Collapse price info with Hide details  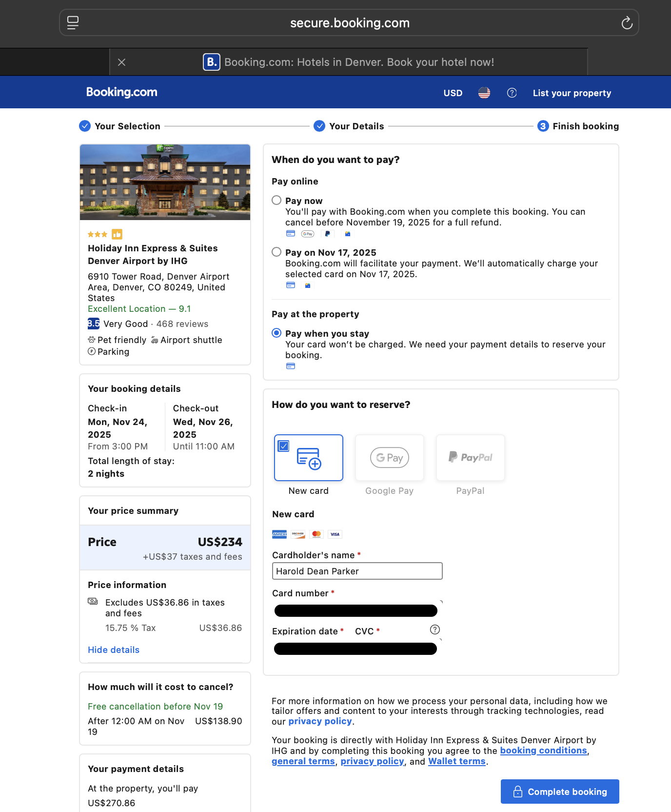[114, 650]
